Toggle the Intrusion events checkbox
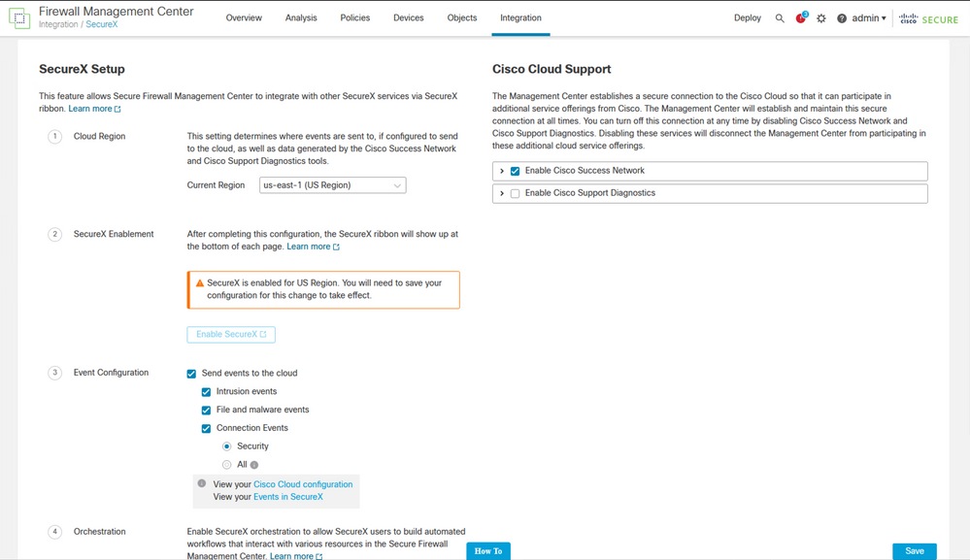The width and height of the screenshot is (970, 560). click(x=206, y=392)
